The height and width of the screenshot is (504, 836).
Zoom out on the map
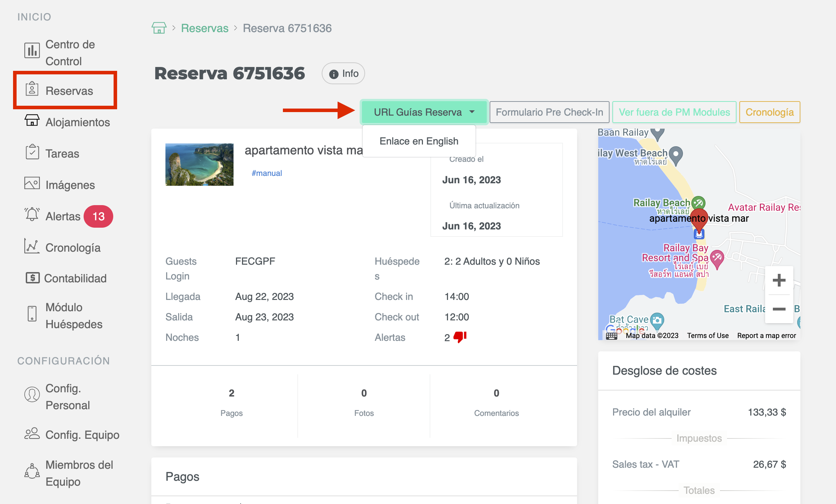779,309
